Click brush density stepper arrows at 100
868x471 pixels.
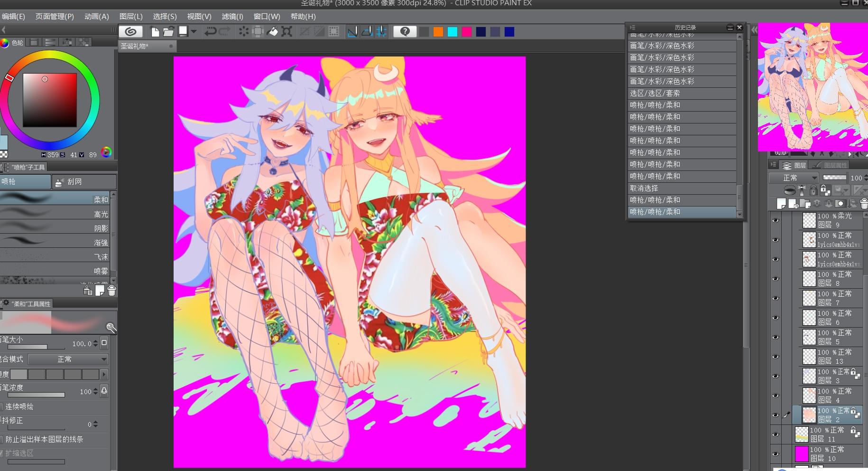(96, 391)
